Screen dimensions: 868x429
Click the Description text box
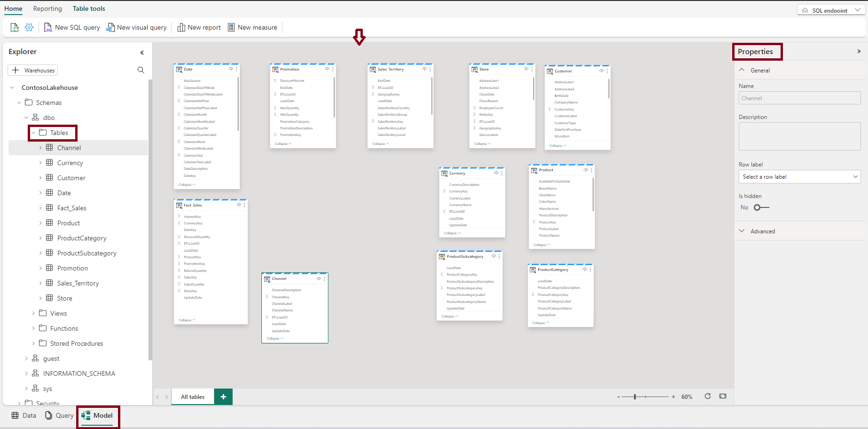(x=799, y=136)
